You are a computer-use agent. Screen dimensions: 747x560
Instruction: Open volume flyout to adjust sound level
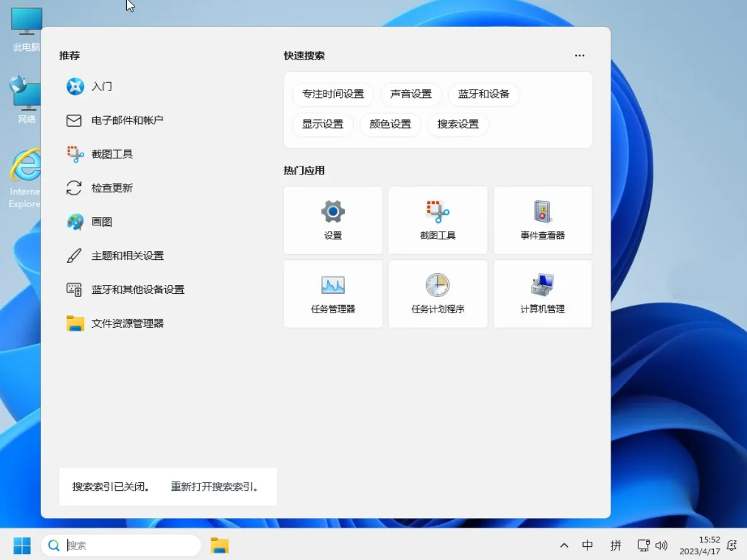(x=662, y=545)
